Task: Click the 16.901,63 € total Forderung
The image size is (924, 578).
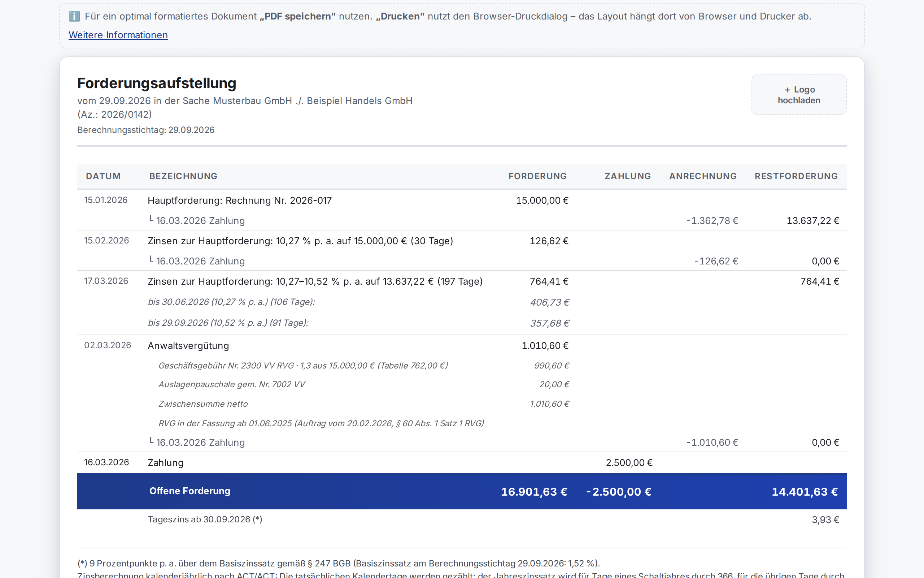Action: click(x=534, y=492)
